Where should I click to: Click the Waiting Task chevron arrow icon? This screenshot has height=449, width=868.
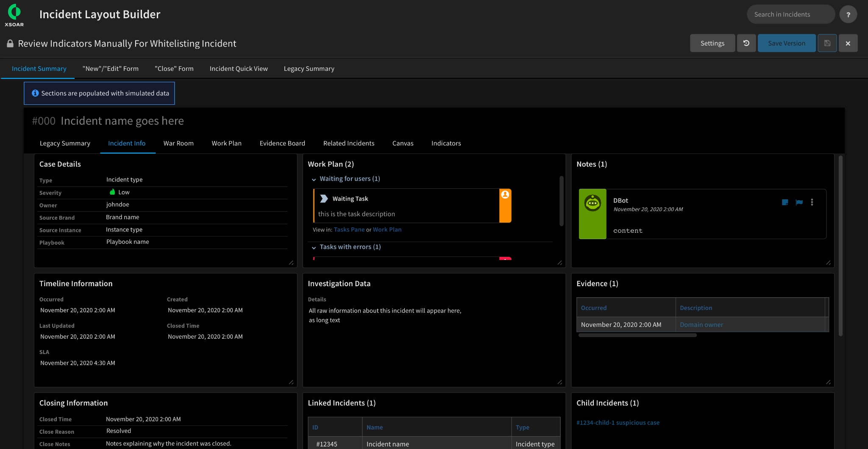324,198
